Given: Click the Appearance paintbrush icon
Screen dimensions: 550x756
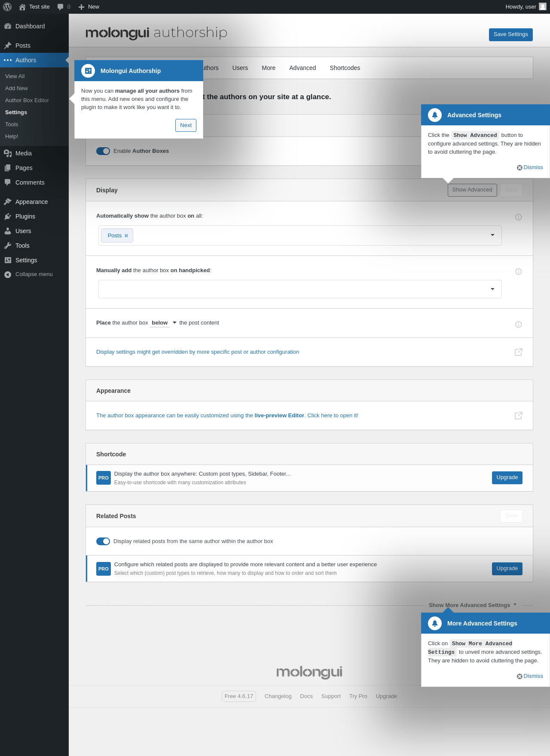Looking at the screenshot, I should (x=8, y=202).
